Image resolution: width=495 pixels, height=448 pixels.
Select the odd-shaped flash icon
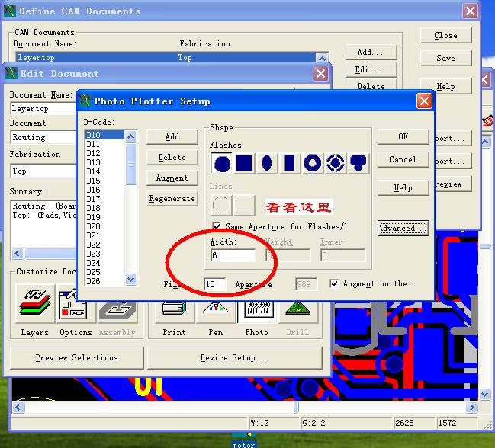coord(358,163)
